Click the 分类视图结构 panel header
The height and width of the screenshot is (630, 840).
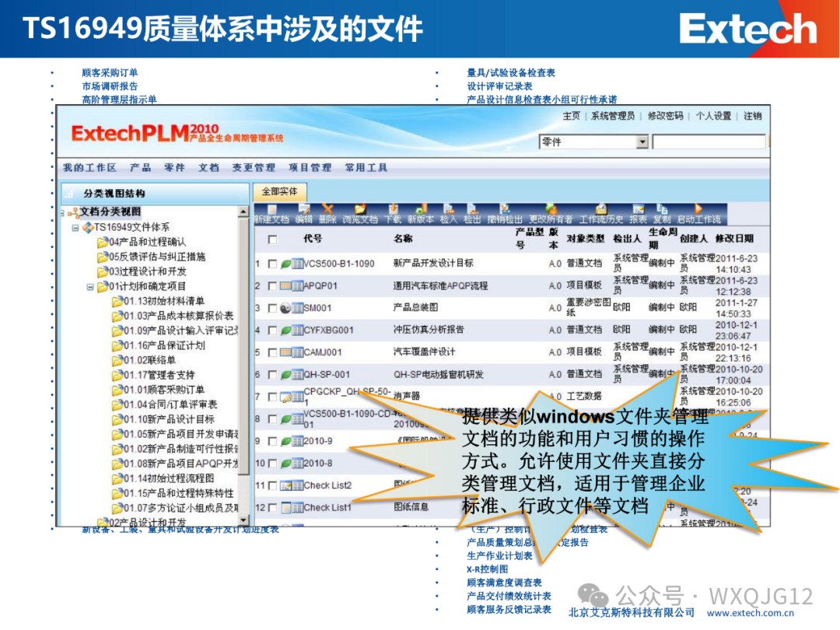pos(155,194)
